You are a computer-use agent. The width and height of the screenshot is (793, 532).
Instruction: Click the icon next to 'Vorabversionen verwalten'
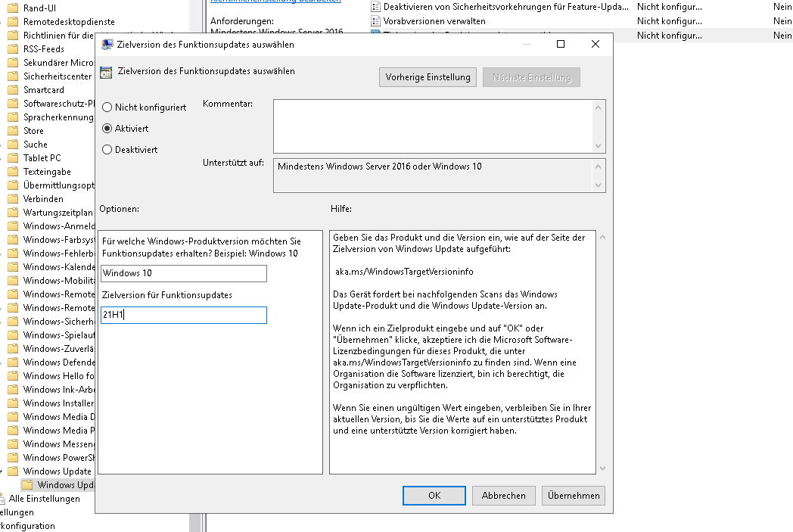click(x=375, y=21)
